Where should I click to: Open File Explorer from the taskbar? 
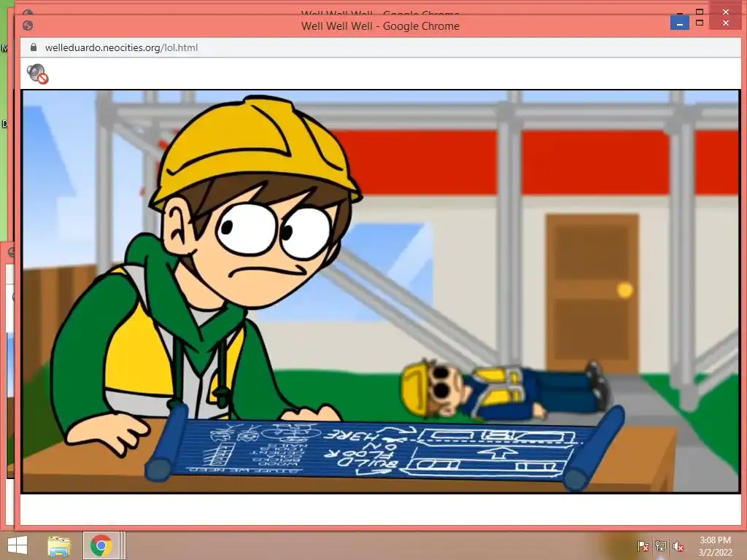[59, 545]
